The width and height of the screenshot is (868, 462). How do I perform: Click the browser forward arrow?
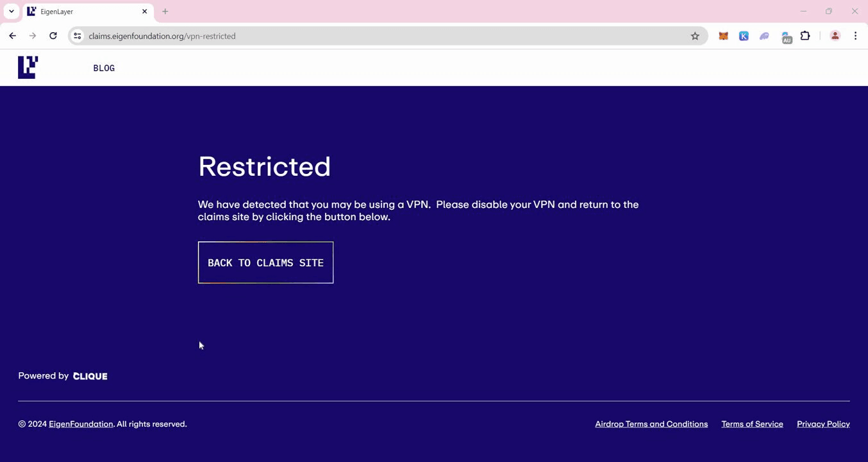(33, 36)
